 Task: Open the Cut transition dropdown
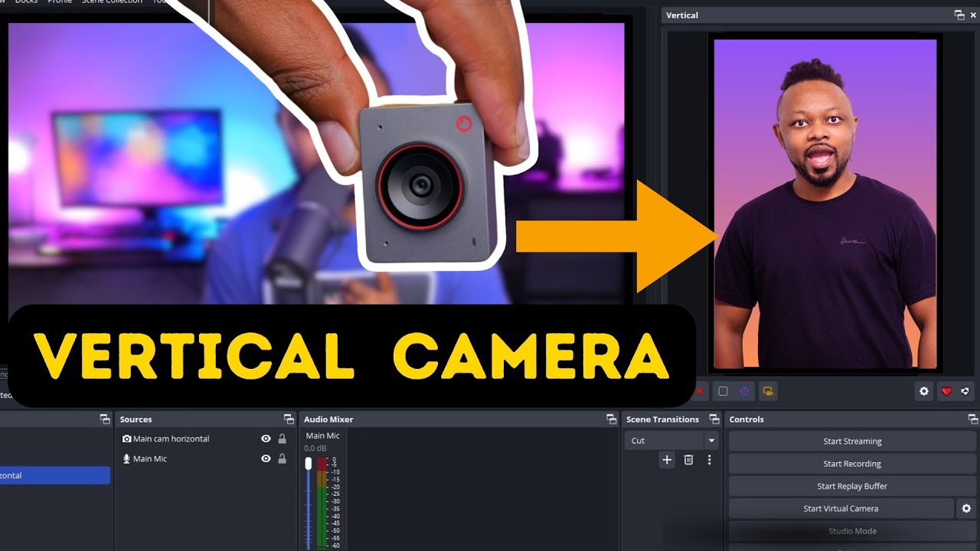click(x=671, y=441)
